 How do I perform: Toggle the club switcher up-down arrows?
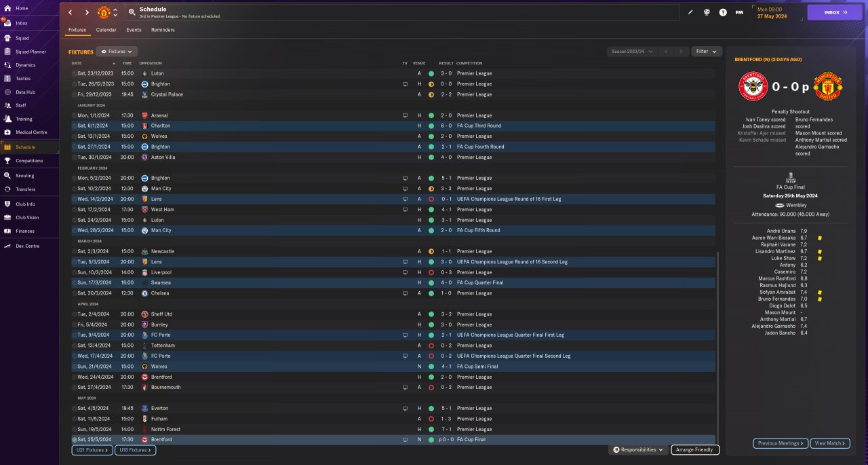(115, 12)
